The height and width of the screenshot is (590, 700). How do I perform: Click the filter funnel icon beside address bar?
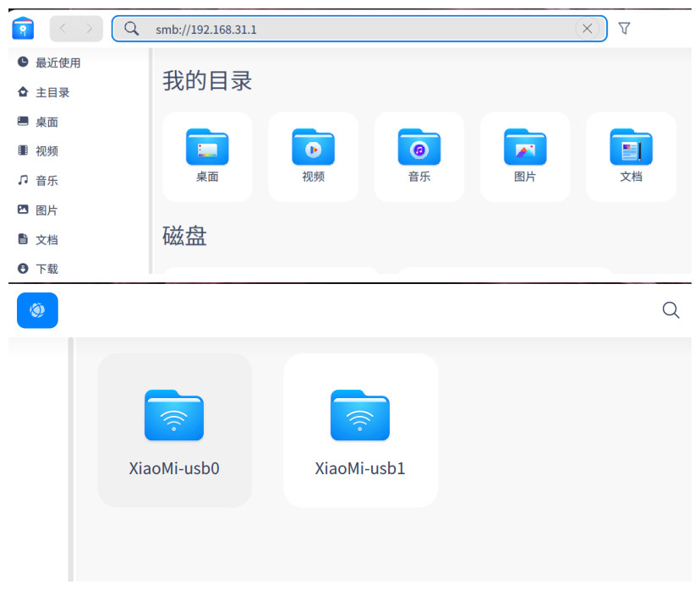click(624, 28)
